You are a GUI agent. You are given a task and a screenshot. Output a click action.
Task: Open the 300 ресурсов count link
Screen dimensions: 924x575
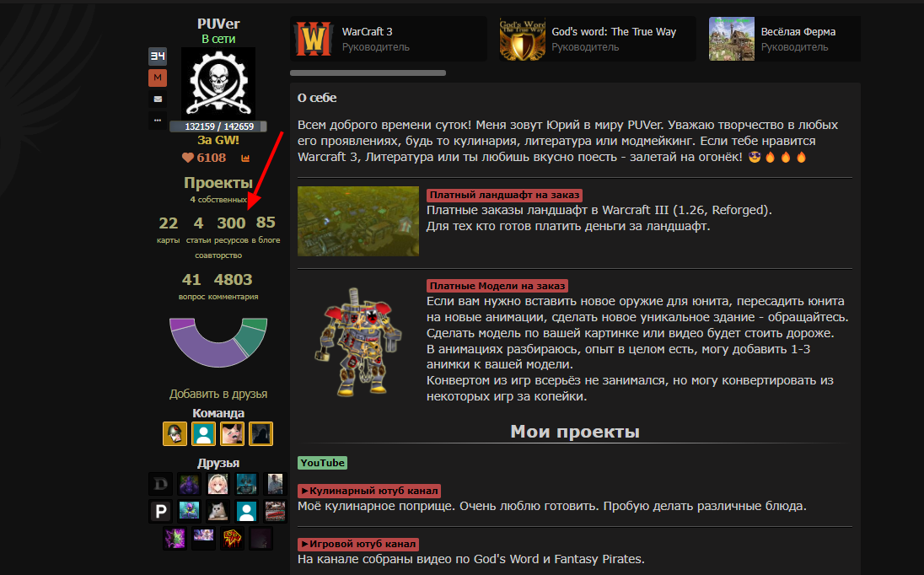click(x=231, y=230)
